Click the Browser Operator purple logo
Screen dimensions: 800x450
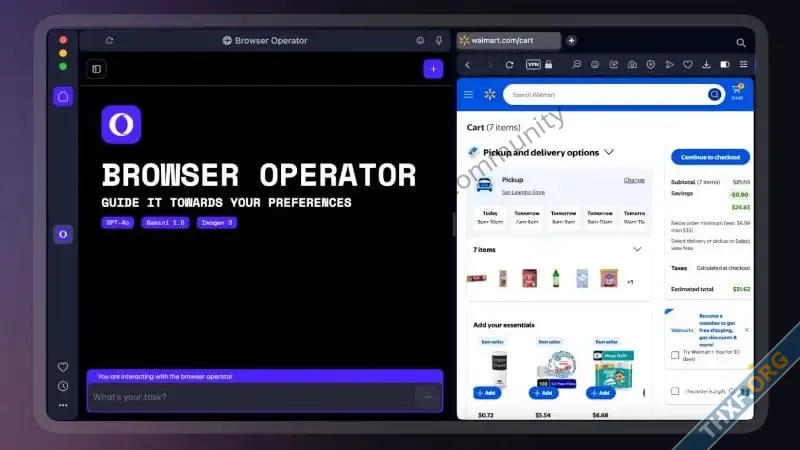tap(121, 124)
